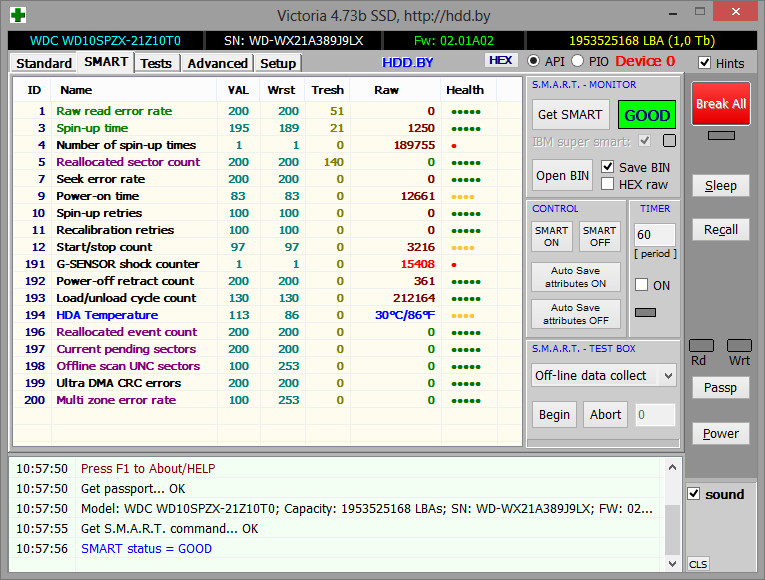Screen dimensions: 765x580
Task: Click the Open BIN button
Action: 562,176
